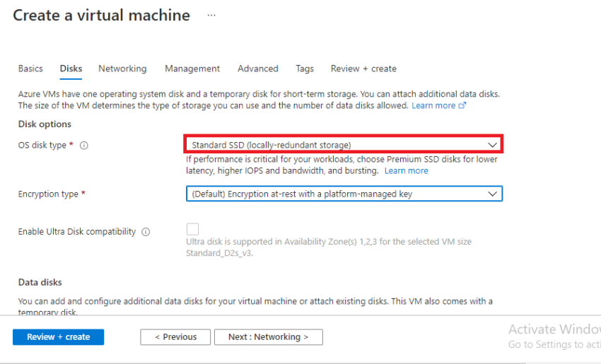Click the Encryption type label
This screenshot has width=601, height=364.
pos(48,194)
